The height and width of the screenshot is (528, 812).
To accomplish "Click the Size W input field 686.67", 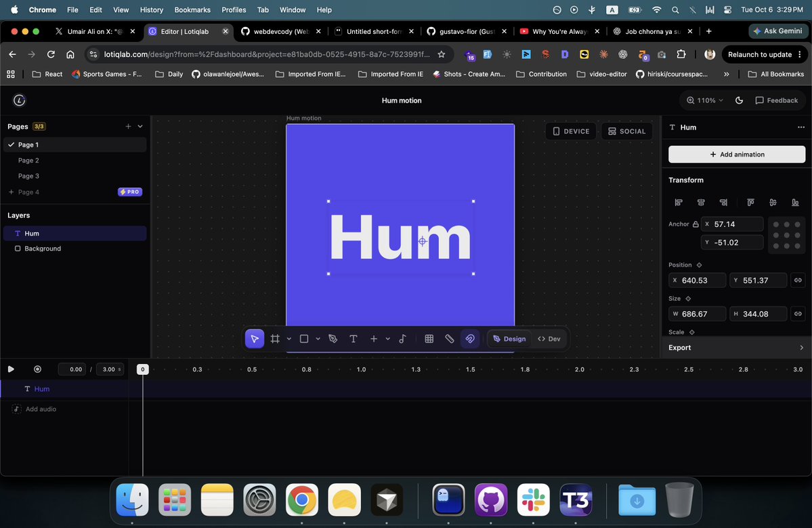I will point(697,314).
